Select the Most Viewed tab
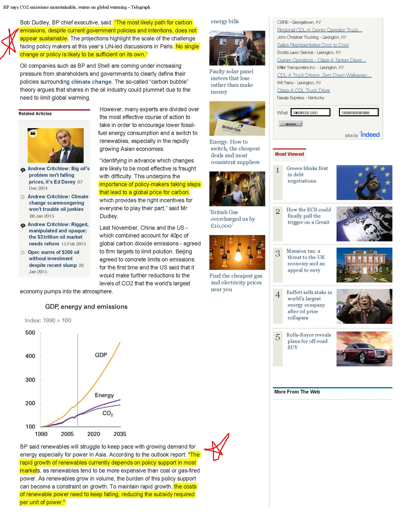Screen dimensions: 411x532 (x=289, y=154)
